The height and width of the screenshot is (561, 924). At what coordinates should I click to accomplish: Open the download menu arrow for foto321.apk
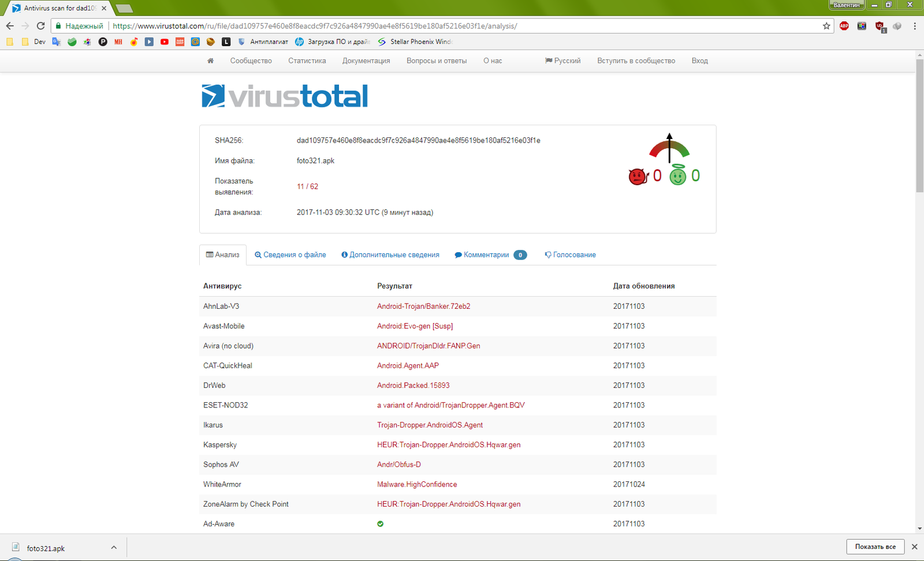114,548
